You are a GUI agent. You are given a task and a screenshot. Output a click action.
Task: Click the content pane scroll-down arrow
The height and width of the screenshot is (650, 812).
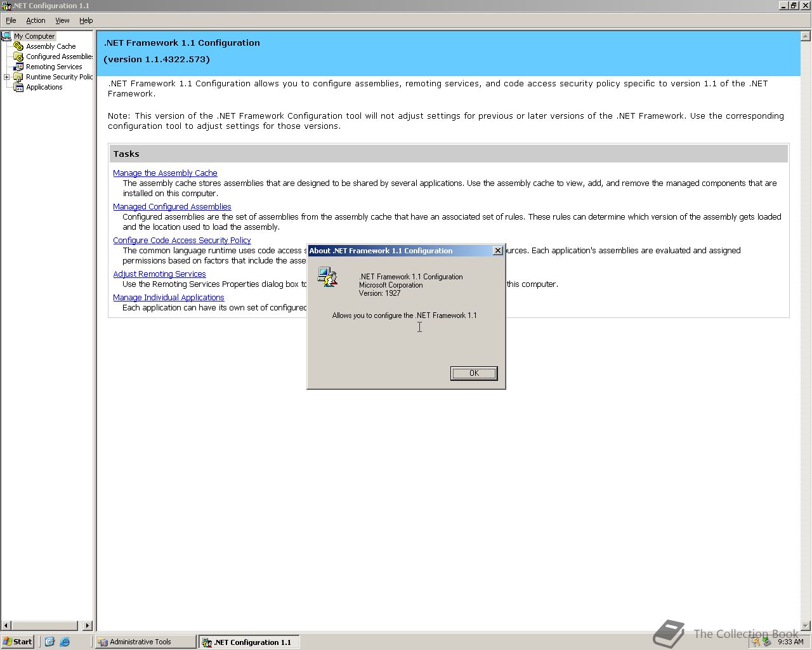(x=806, y=625)
